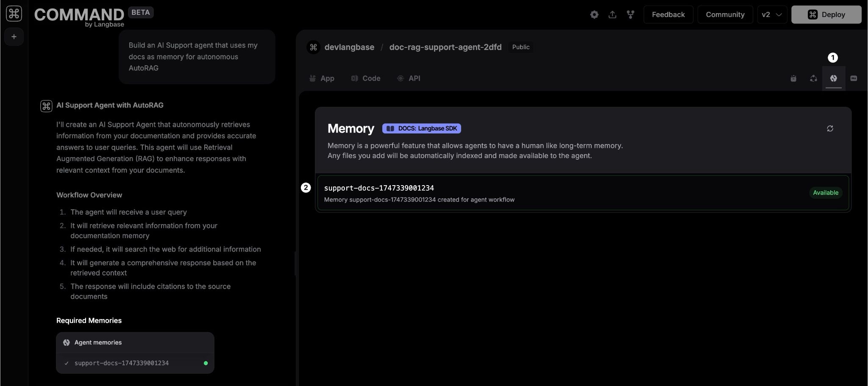The height and width of the screenshot is (386, 868).
Task: Start a new chat with plus button
Action: click(14, 37)
